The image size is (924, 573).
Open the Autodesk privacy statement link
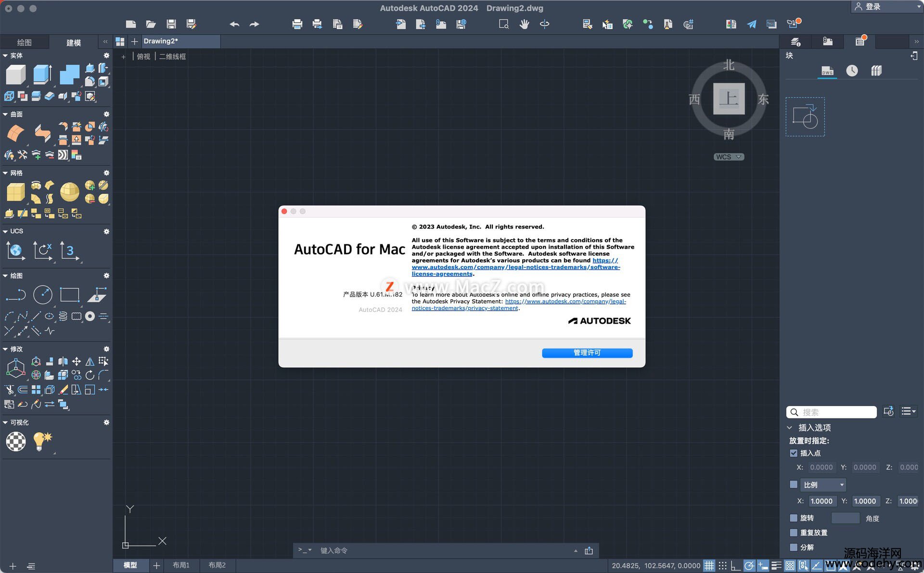click(519, 305)
